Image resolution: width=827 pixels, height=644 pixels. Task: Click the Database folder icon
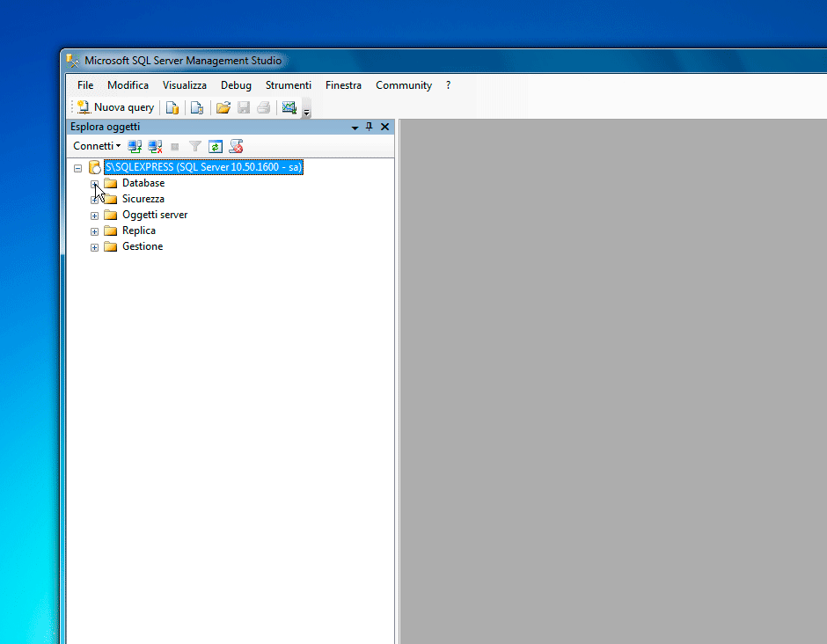[x=110, y=184]
